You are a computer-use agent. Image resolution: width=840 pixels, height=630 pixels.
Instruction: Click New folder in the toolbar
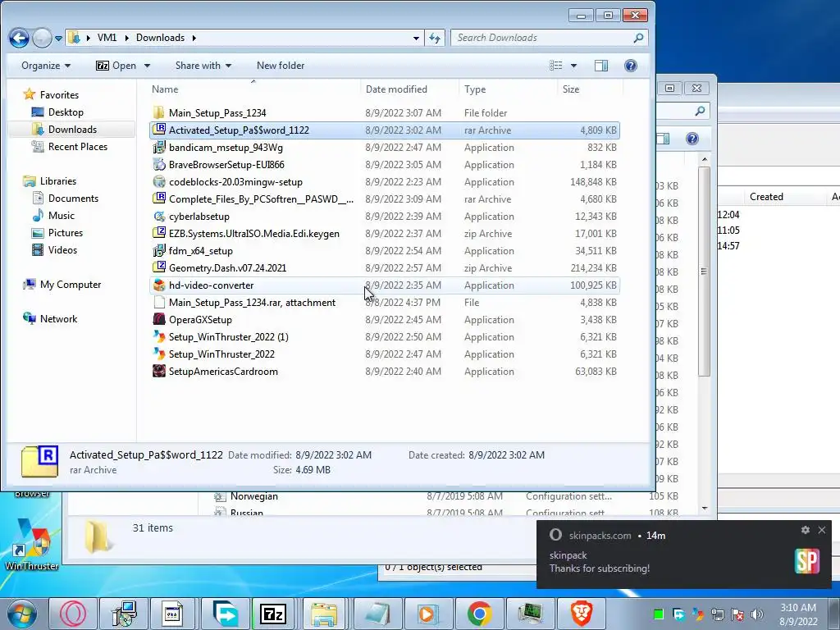click(281, 66)
